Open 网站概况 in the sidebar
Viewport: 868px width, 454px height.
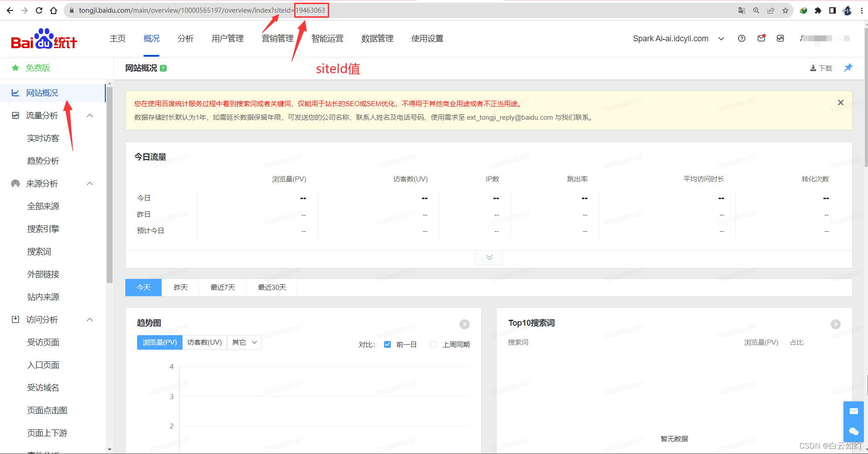[x=53, y=93]
